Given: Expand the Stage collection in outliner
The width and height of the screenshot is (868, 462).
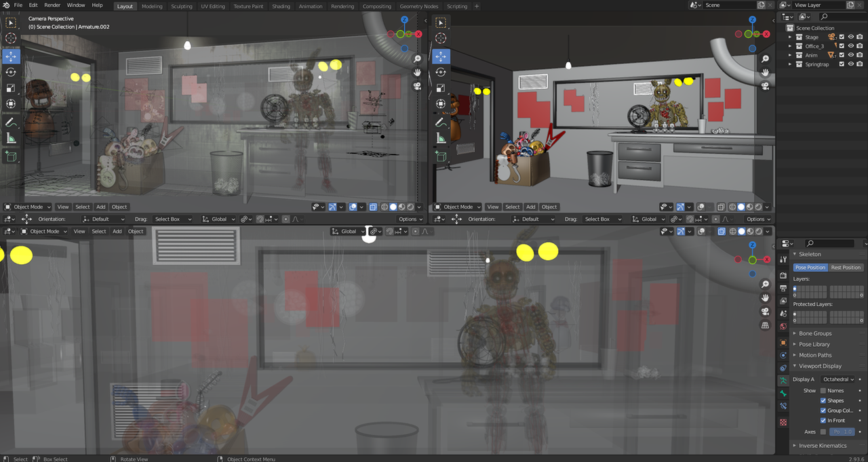Looking at the screenshot, I should [x=790, y=37].
